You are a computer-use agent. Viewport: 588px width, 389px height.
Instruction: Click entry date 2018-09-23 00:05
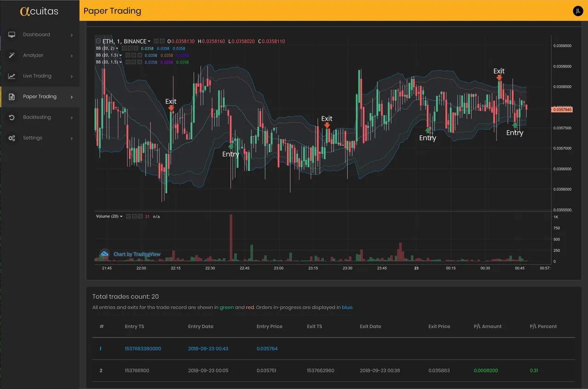[x=208, y=371]
